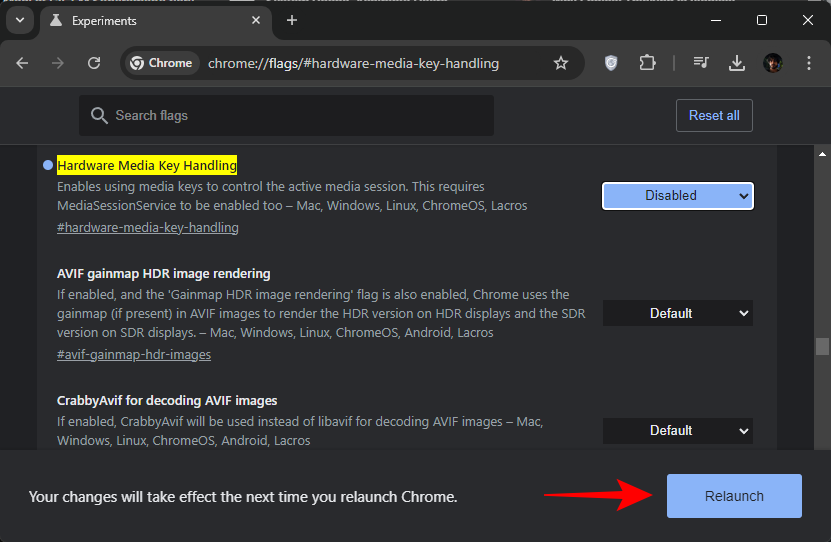Expand CrabbyAvif Default dropdown

677,430
